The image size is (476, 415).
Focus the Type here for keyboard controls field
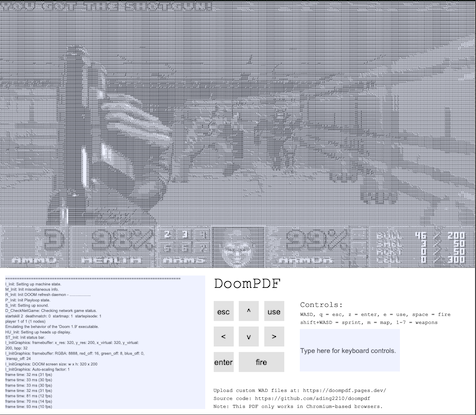pos(350,350)
